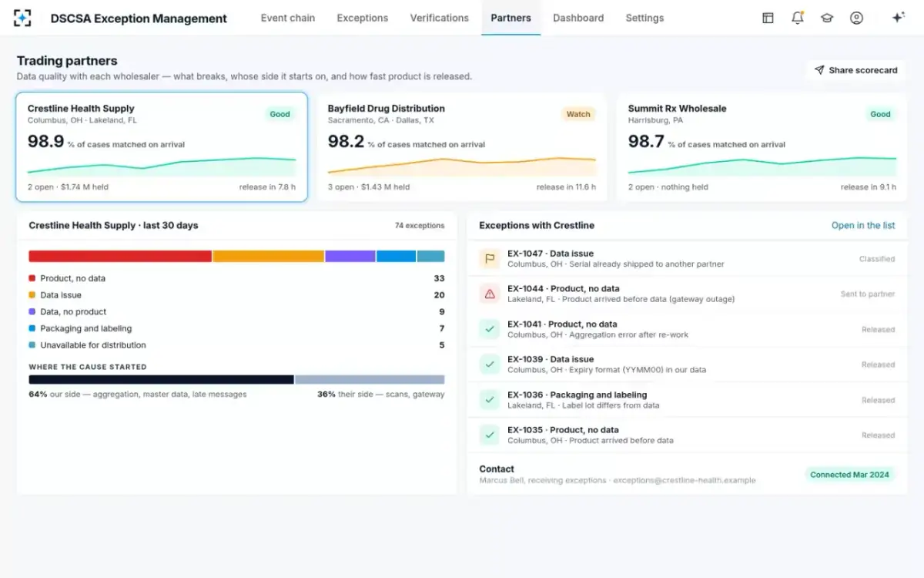
Task: Click the Unavailable for distribution legend row
Action: click(236, 345)
